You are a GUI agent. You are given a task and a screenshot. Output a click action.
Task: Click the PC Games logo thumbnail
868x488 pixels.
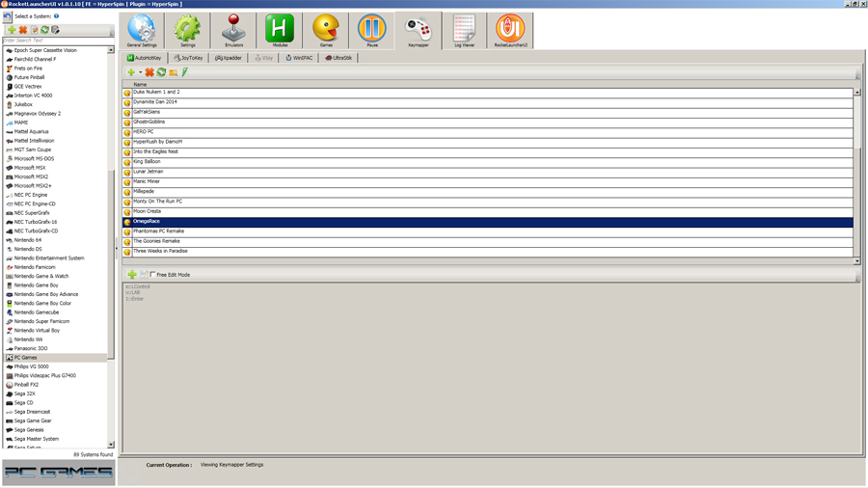coord(59,472)
